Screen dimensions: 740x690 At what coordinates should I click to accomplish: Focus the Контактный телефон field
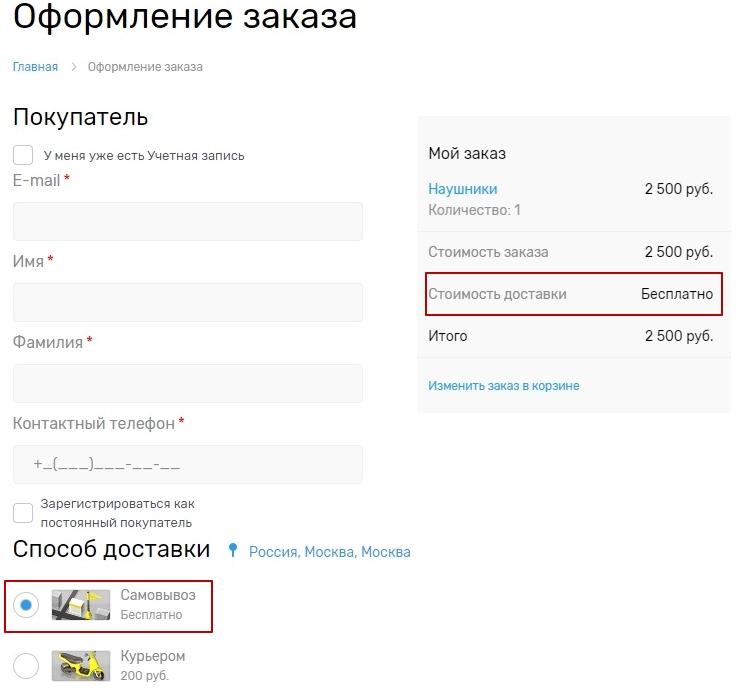pos(188,464)
